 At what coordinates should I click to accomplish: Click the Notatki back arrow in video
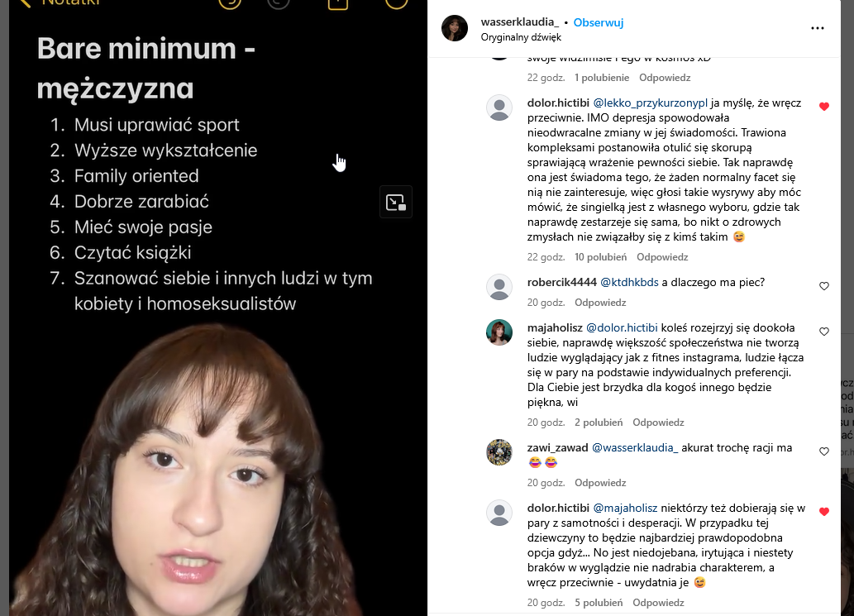pos(24,2)
